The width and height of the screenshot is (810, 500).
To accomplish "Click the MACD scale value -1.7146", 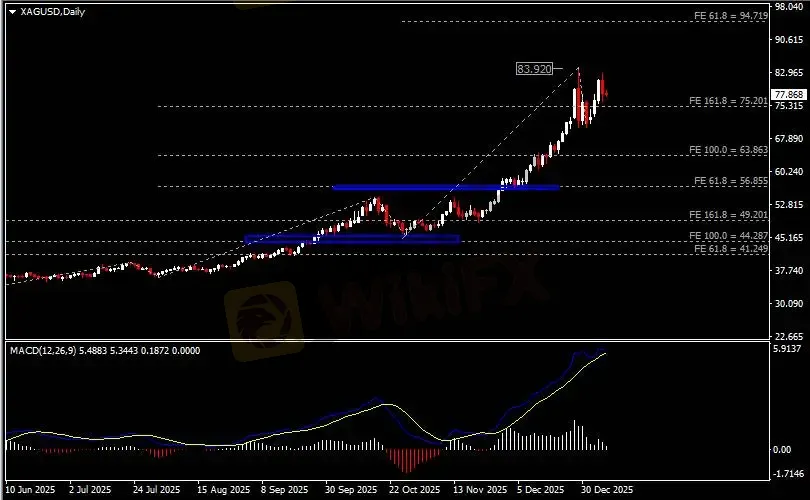I will 788,474.
